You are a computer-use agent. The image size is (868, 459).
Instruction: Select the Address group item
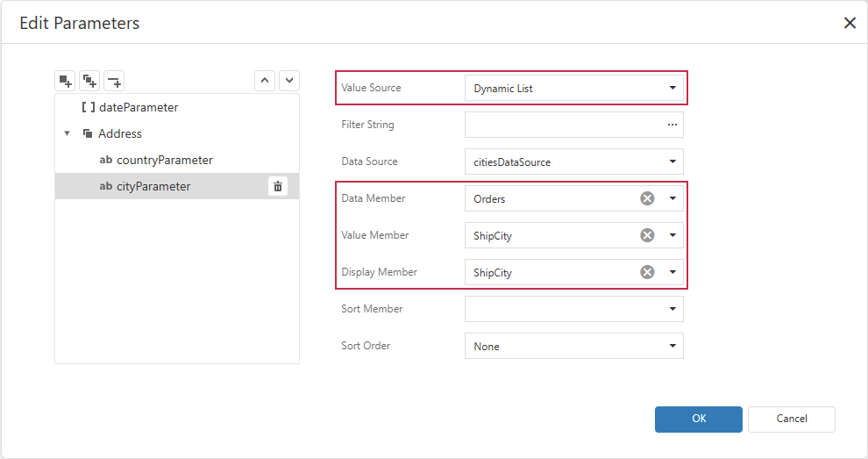177,133
